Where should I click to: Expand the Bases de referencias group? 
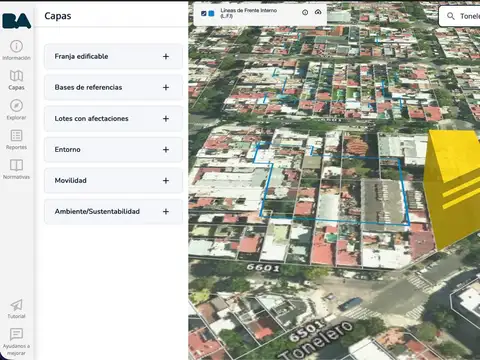click(113, 87)
